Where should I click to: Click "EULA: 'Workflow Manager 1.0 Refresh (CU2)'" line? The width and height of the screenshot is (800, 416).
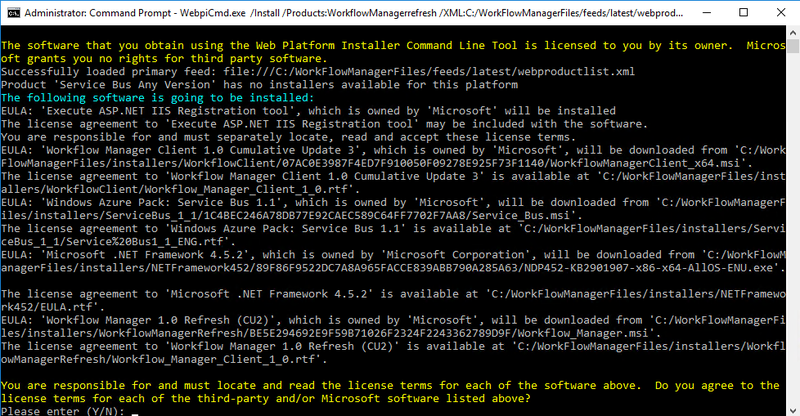tap(393, 320)
